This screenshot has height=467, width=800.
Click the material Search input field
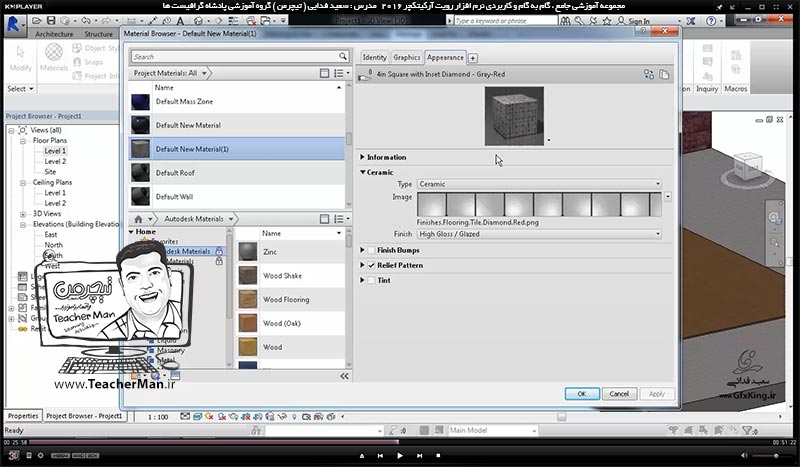234,56
